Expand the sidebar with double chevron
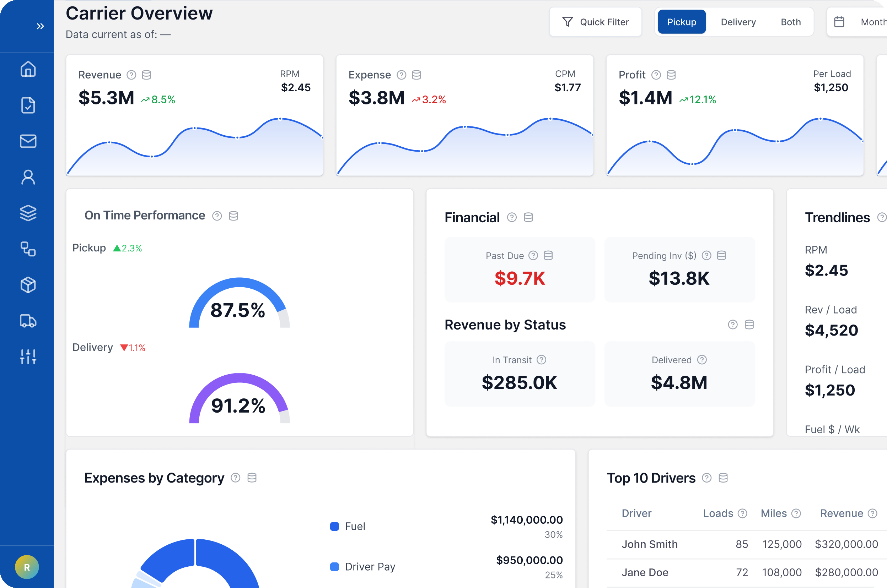Image resolution: width=887 pixels, height=588 pixels. point(40,26)
